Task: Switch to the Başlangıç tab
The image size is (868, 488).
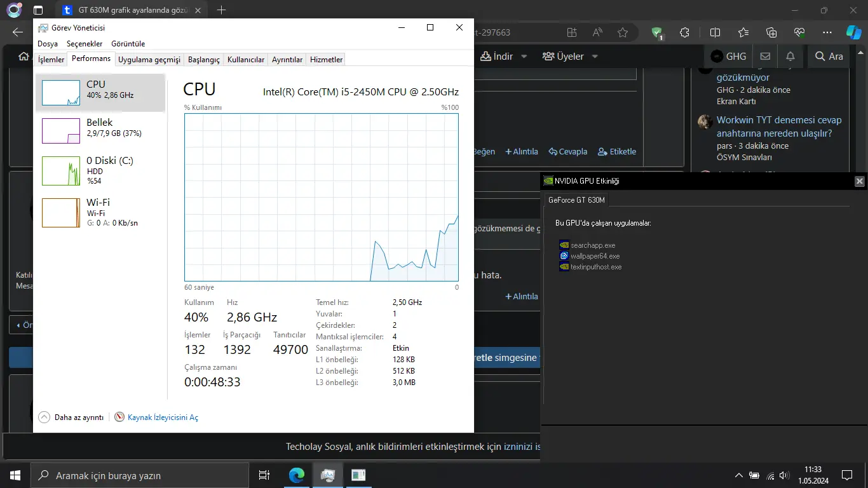Action: pyautogui.click(x=204, y=60)
